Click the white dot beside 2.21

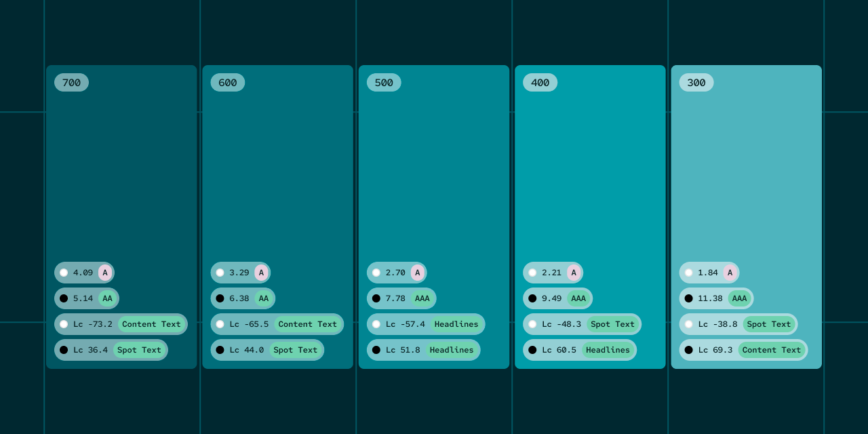532,273
